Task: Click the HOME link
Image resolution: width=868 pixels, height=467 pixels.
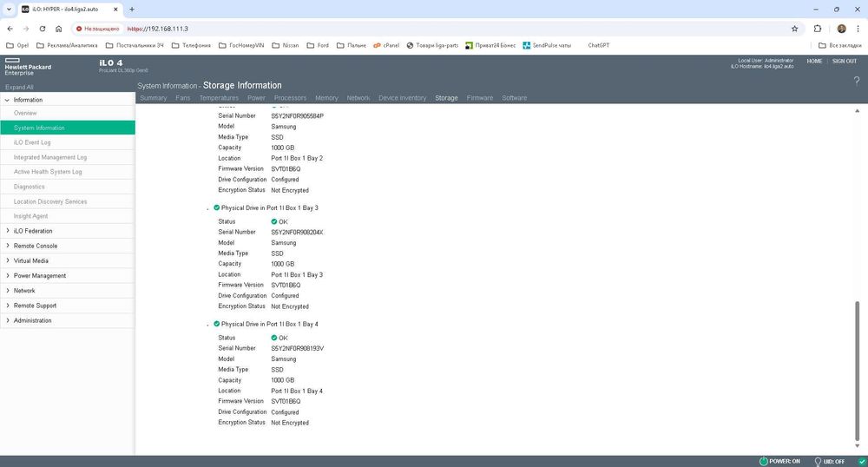Action: (814, 62)
